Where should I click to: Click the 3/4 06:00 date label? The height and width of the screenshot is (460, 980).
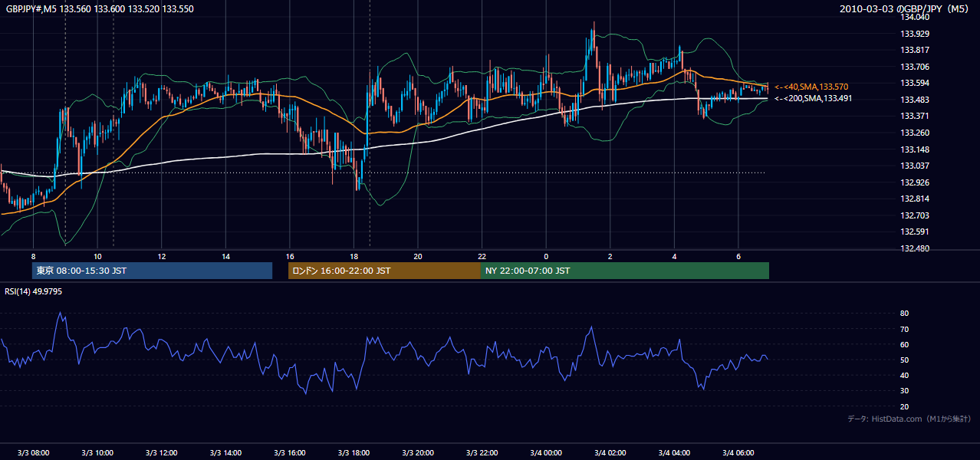[738, 453]
